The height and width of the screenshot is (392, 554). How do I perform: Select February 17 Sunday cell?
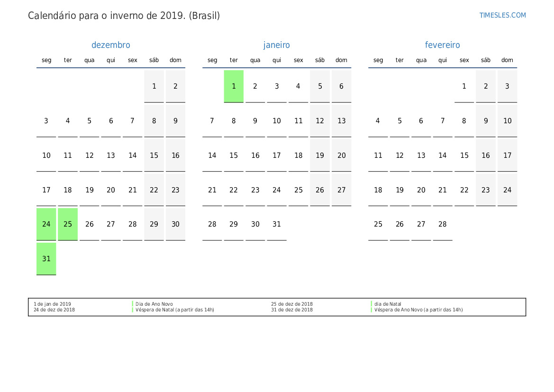(x=508, y=155)
